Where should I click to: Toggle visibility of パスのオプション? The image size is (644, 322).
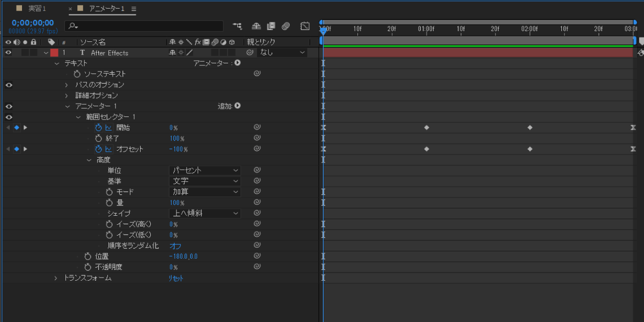click(x=8, y=85)
